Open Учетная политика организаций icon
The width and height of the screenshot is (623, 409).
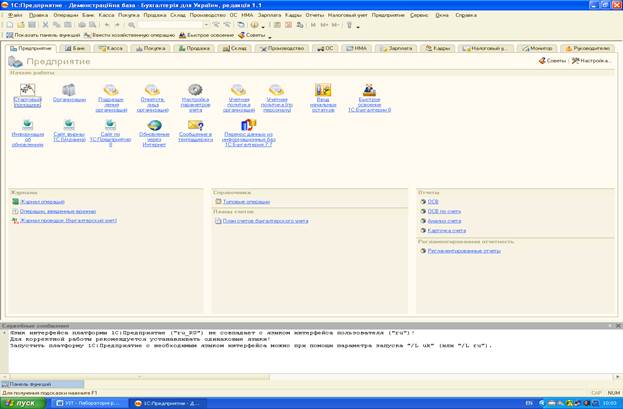[238, 90]
